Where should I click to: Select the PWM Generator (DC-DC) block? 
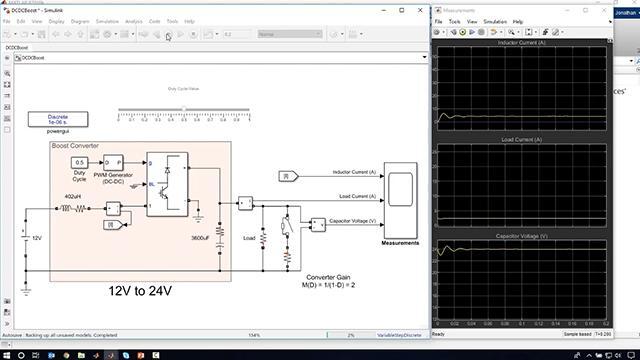(x=113, y=162)
